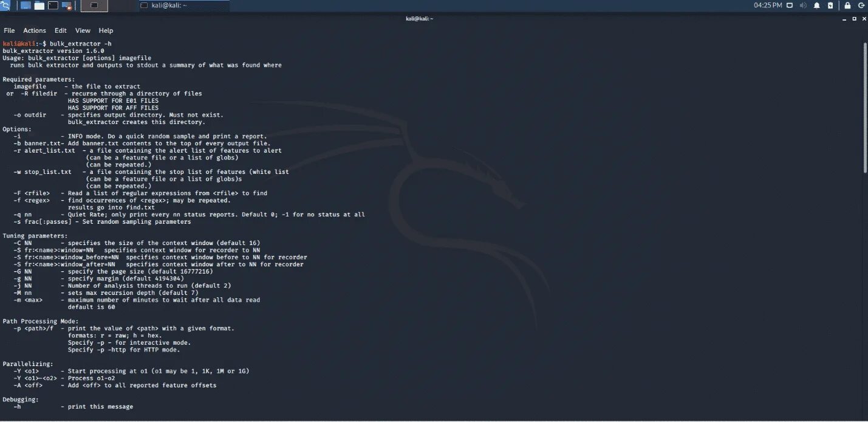The width and height of the screenshot is (868, 422).
Task: Open the file manager folder launcher
Action: tap(39, 5)
